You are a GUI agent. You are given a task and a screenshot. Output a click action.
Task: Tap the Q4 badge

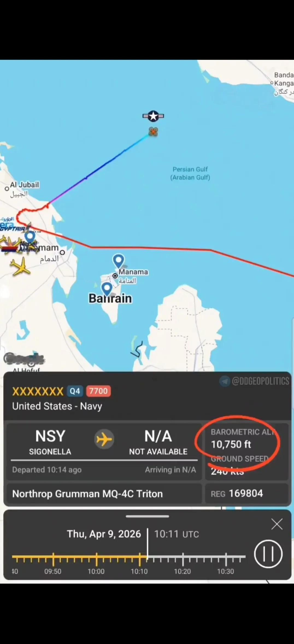pyautogui.click(x=75, y=391)
